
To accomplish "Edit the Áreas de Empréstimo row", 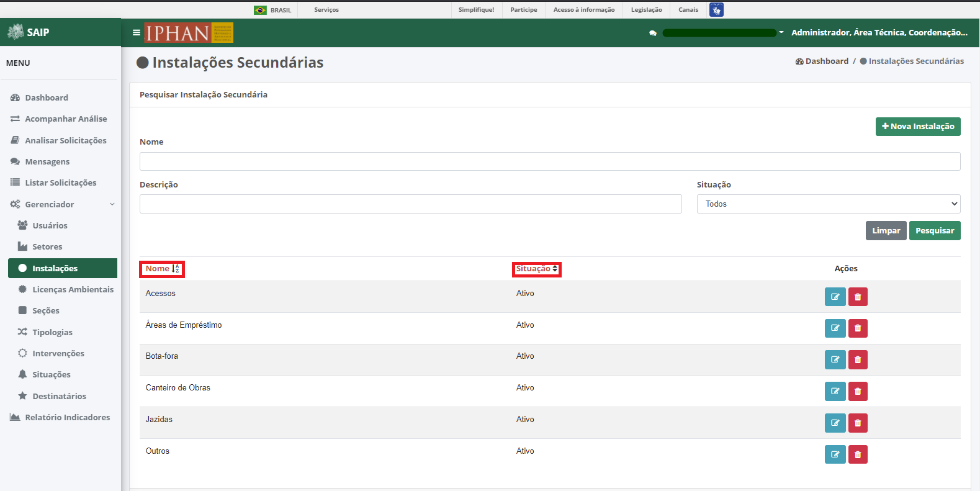I will [835, 328].
